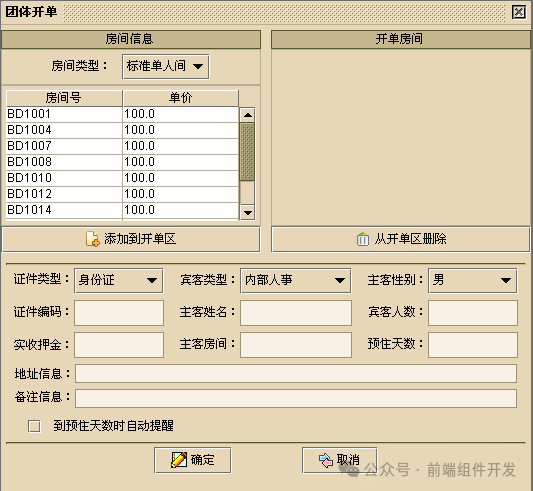
Task: Click the 添加到开单区 button
Action: [x=131, y=239]
